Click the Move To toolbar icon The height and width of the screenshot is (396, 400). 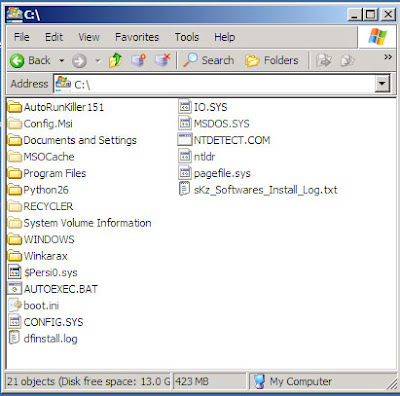pos(323,61)
